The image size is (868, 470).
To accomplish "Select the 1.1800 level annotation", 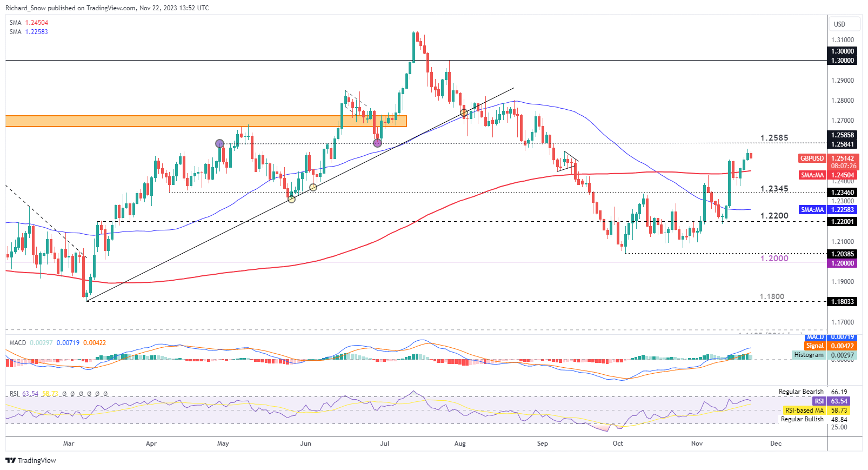I will [772, 297].
